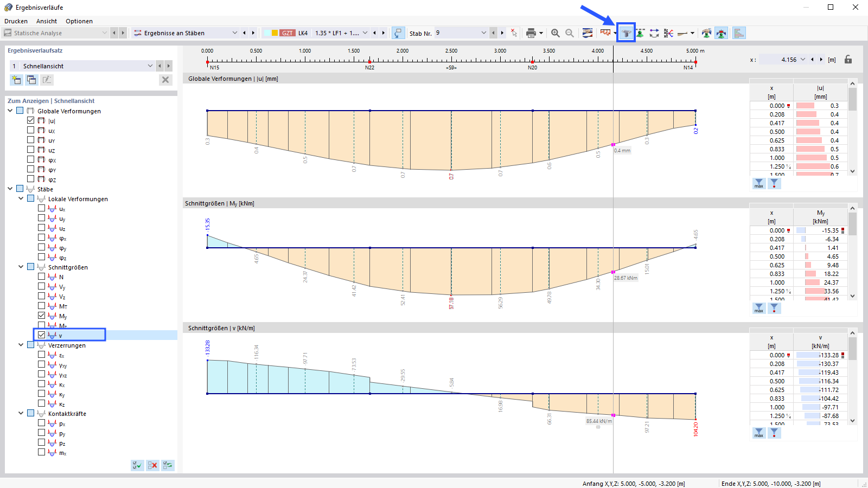Click the zoom in magnifier icon

(556, 33)
